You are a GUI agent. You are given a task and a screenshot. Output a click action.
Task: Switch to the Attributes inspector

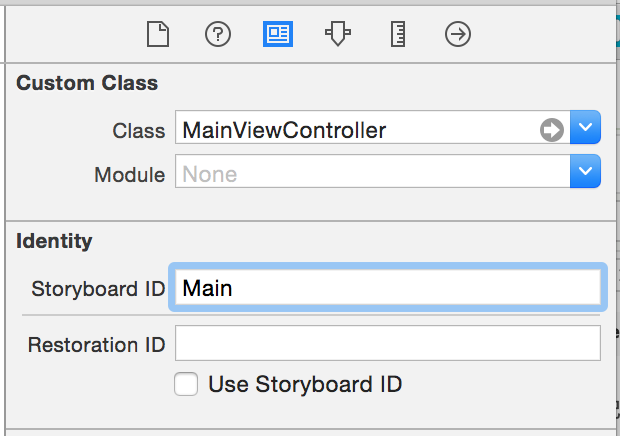pos(338,34)
